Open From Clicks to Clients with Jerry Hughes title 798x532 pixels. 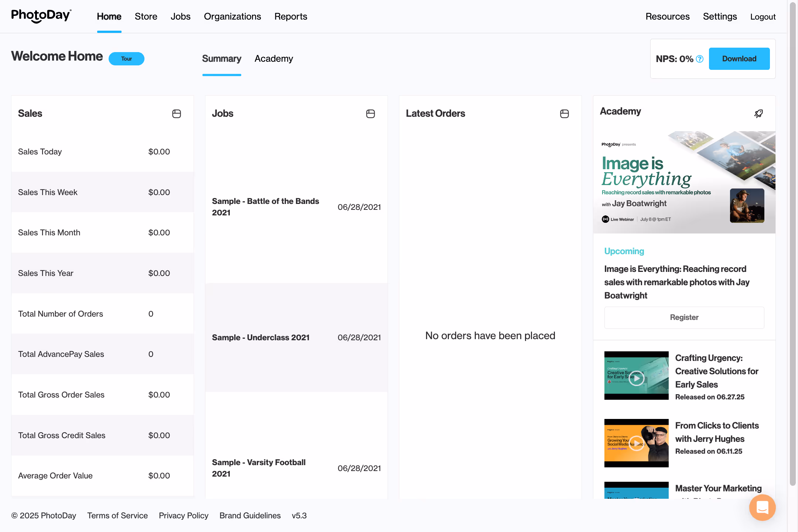click(717, 432)
